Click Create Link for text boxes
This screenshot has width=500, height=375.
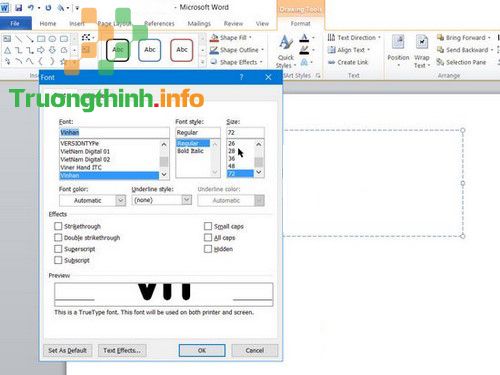coord(348,62)
